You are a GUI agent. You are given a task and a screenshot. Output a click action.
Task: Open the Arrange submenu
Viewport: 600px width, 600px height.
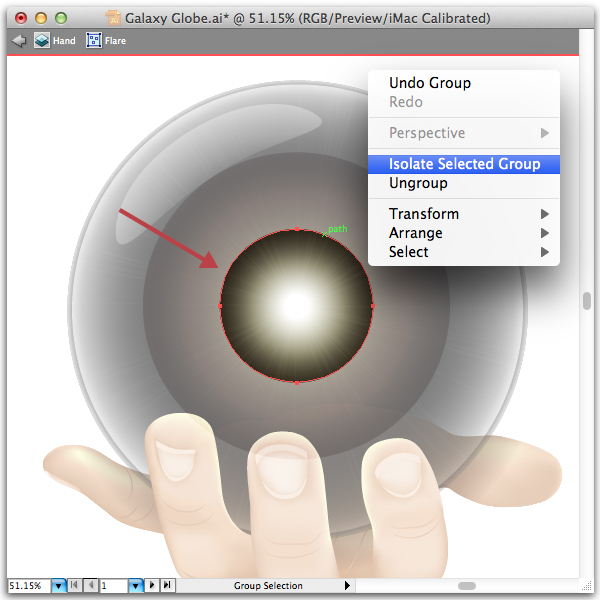tap(464, 233)
